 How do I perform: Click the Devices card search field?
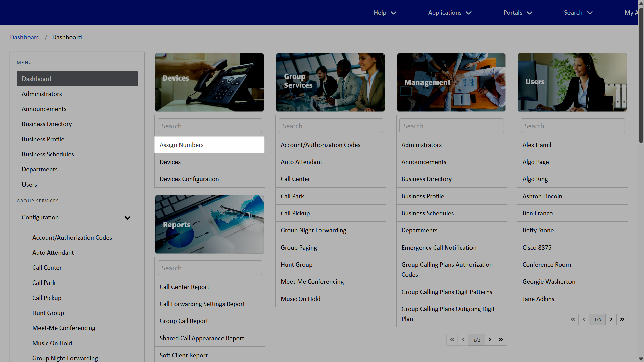[x=210, y=126]
